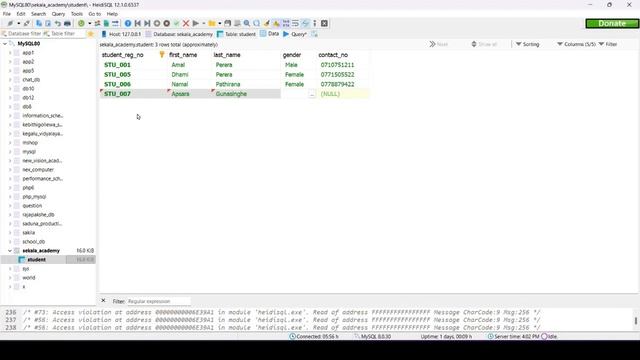Click the Filter button at top right
The height and width of the screenshot is (360, 640).
pyautogui.click(x=608, y=44)
